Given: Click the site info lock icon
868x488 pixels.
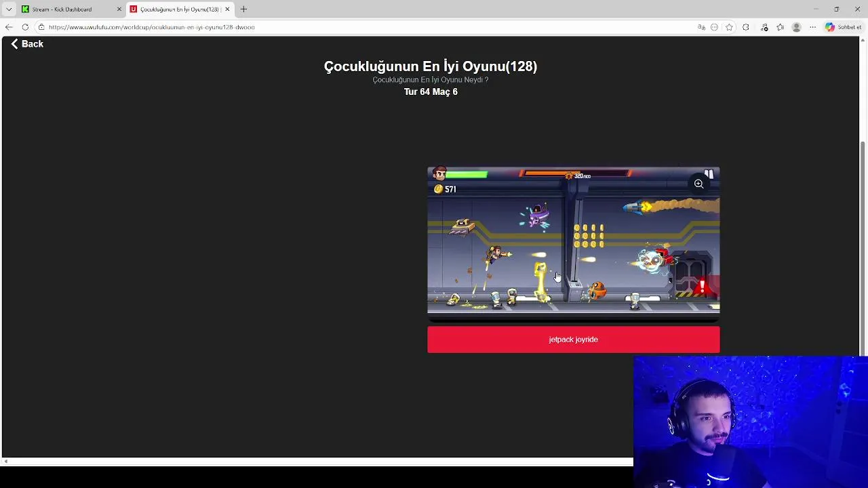Looking at the screenshot, I should pyautogui.click(x=41, y=27).
